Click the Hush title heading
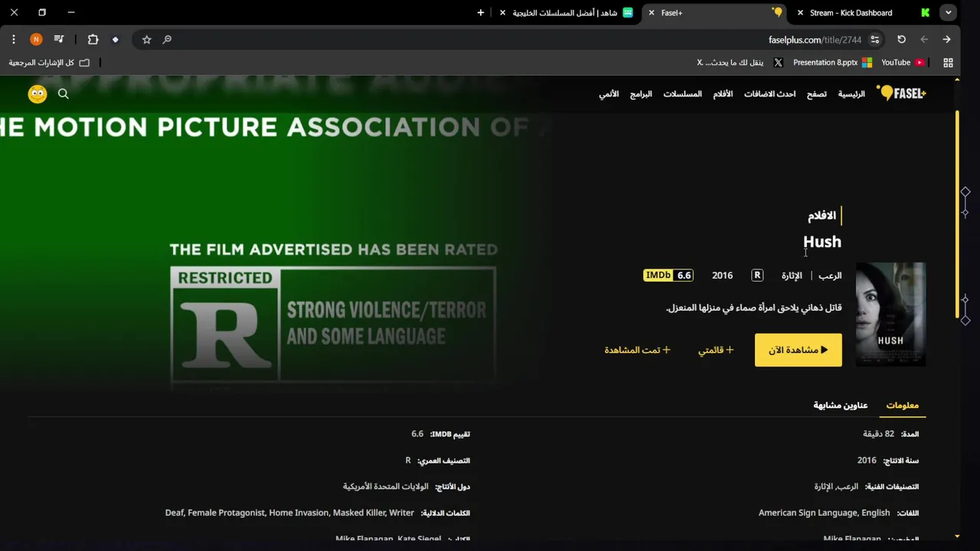The width and height of the screenshot is (980, 551). pos(822,242)
